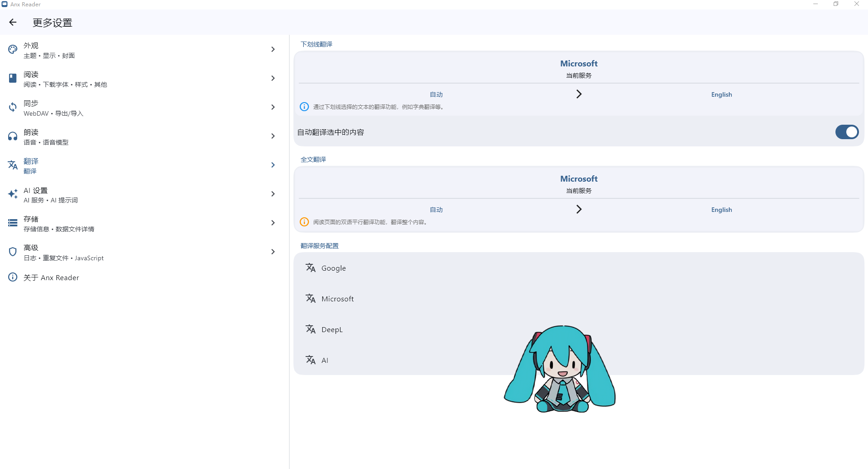The image size is (868, 469).
Task: Click the 关于 Anx Reader info icon
Action: click(x=13, y=277)
